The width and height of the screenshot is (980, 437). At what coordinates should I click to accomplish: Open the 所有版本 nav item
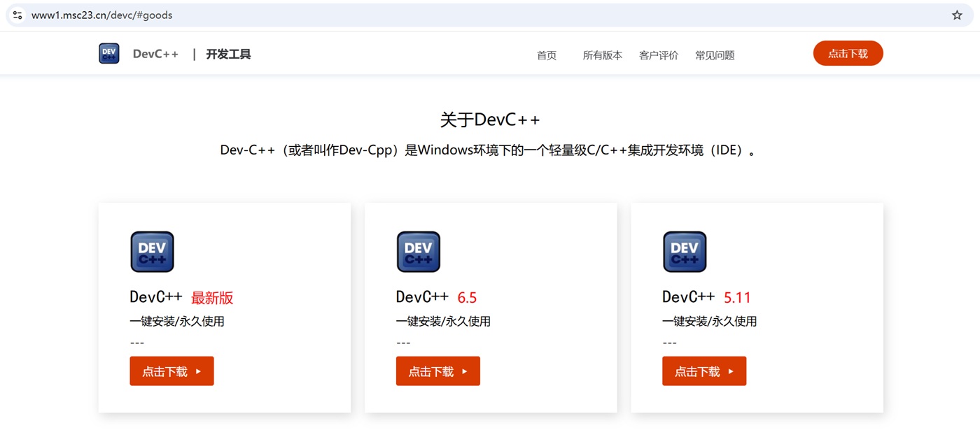pyautogui.click(x=603, y=55)
